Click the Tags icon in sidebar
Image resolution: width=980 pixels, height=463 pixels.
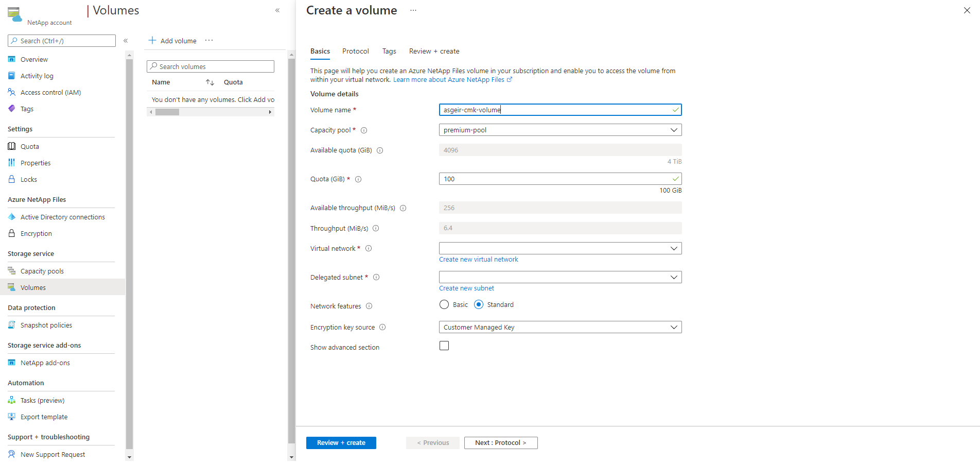(x=12, y=109)
